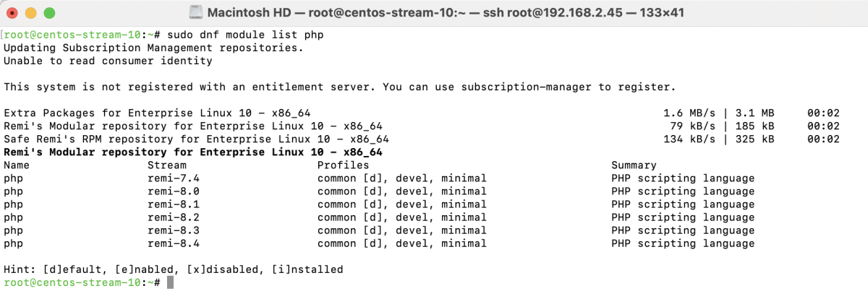The width and height of the screenshot is (868, 299).
Task: Click the remi-8.2 stream entry
Action: (x=173, y=217)
